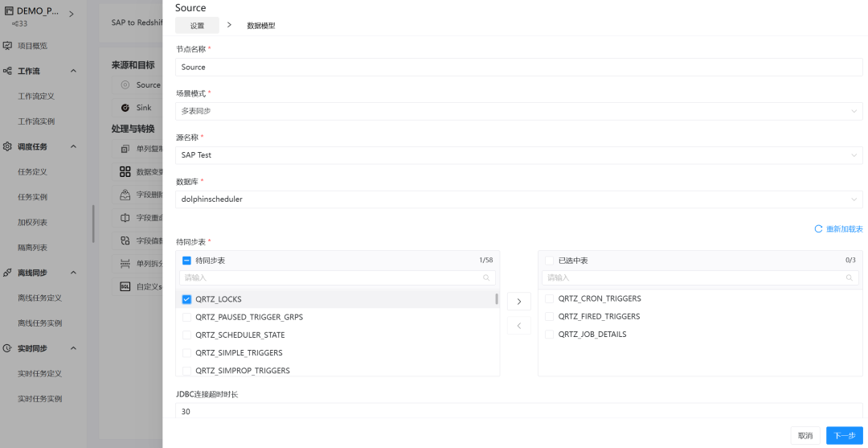Check the QRTZ_CRON_TRIGGERS checkbox
This screenshot has height=448, width=868.
[x=549, y=298]
